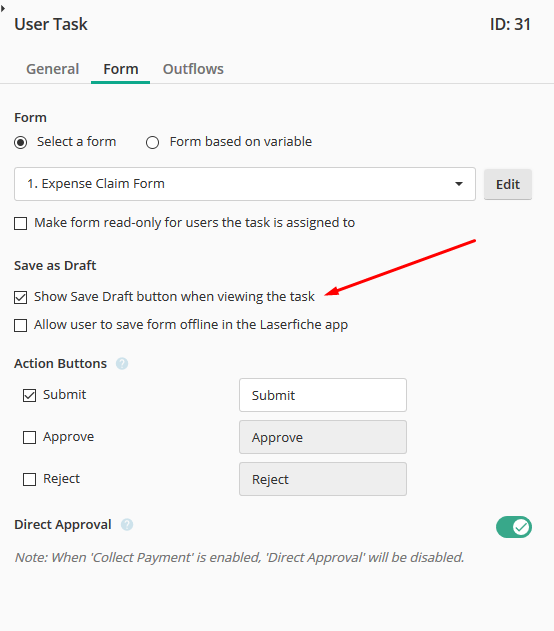
Task: Enable the Reject action button checkbox
Action: tap(29, 479)
